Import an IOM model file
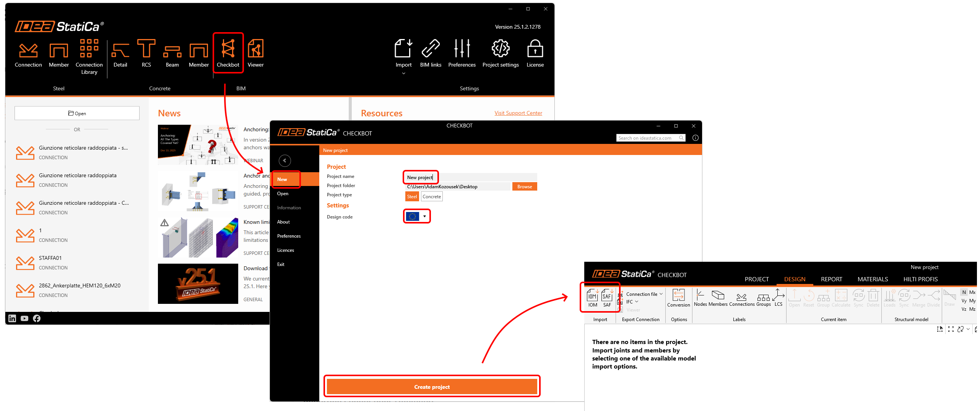980x411 pixels. click(593, 298)
